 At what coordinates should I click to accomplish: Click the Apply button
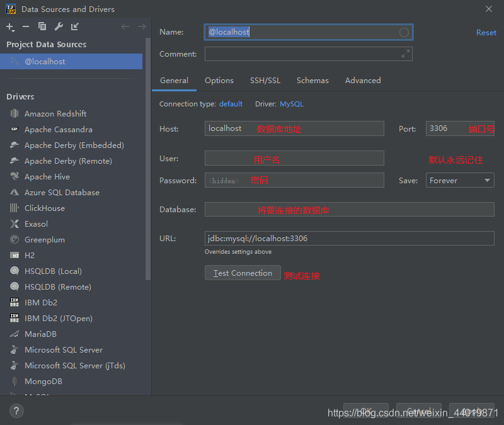[471, 411]
